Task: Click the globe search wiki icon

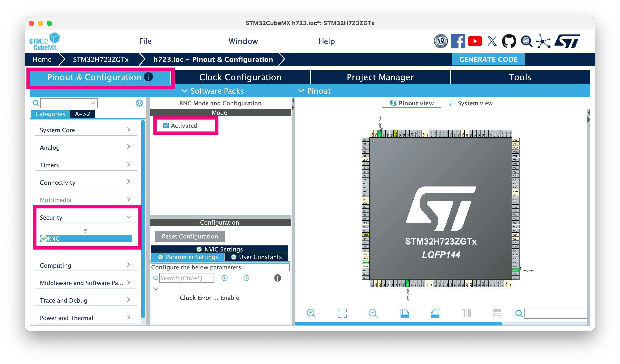Action: point(526,41)
